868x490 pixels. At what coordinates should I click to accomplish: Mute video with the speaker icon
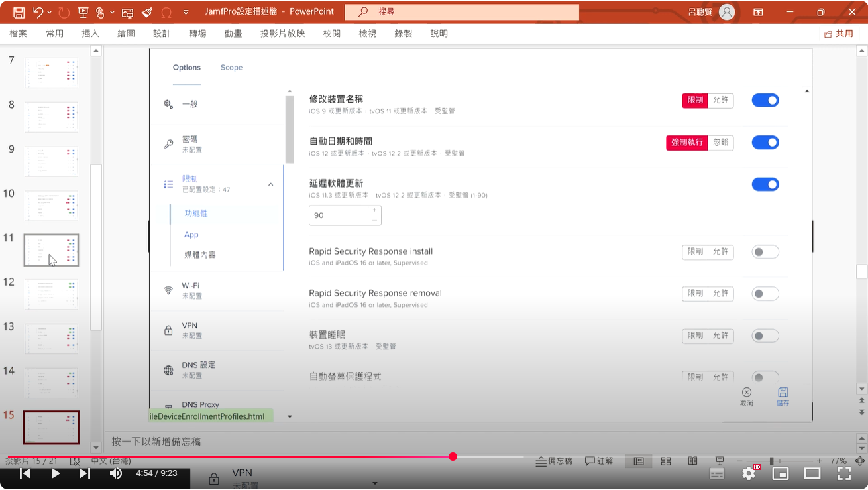[115, 473]
